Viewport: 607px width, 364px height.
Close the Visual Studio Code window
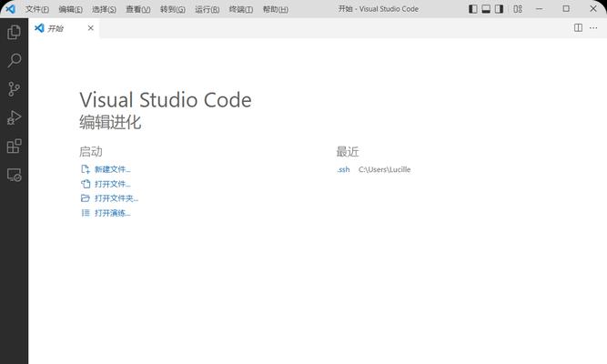[593, 8]
